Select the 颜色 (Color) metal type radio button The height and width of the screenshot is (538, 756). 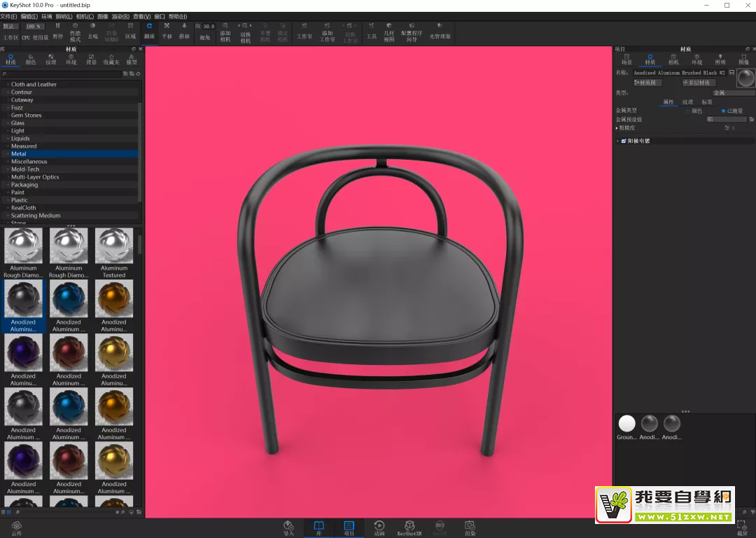coord(689,111)
